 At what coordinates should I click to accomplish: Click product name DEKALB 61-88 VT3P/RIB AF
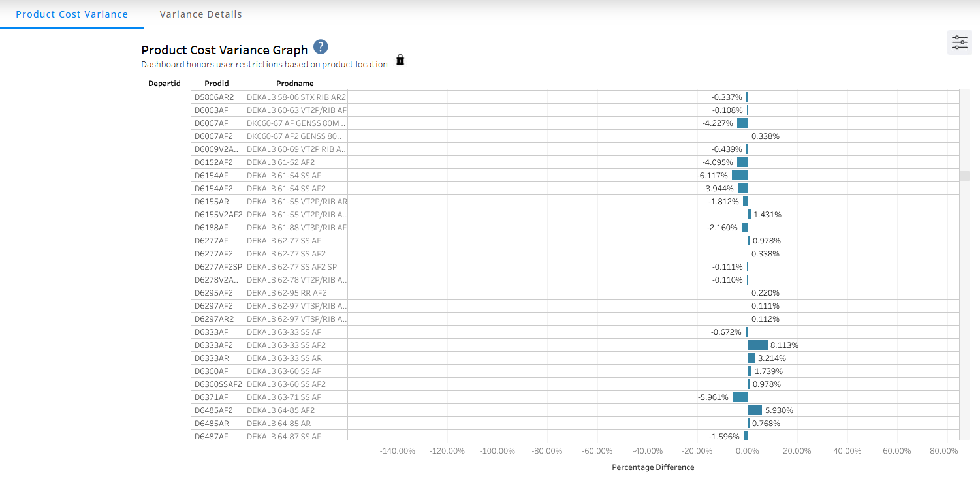click(x=296, y=228)
